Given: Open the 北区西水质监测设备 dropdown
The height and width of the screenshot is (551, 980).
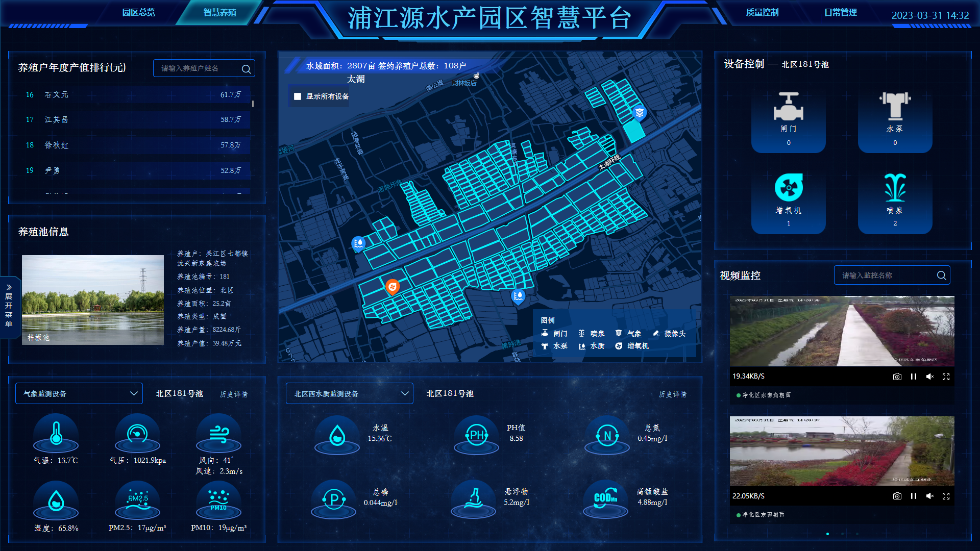Looking at the screenshot, I should point(350,393).
